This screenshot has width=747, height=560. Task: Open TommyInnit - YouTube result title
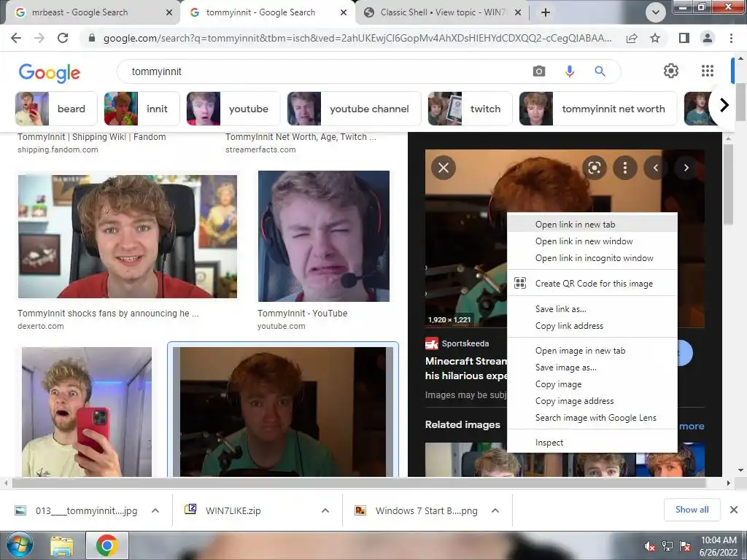coord(303,314)
